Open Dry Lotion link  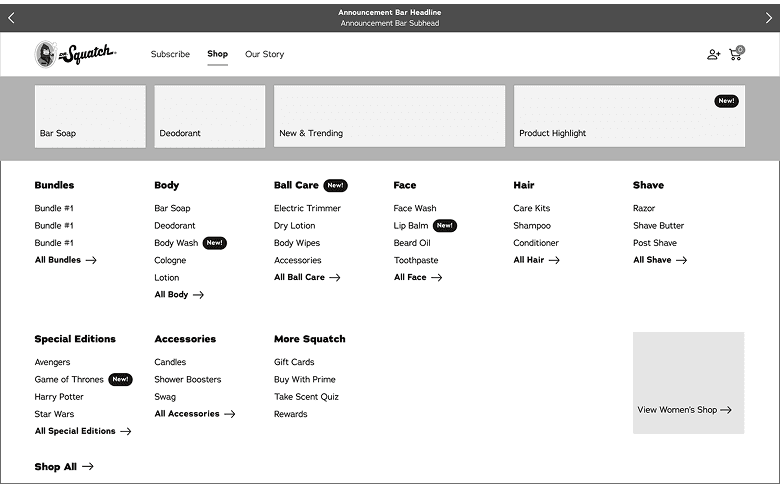[294, 225]
